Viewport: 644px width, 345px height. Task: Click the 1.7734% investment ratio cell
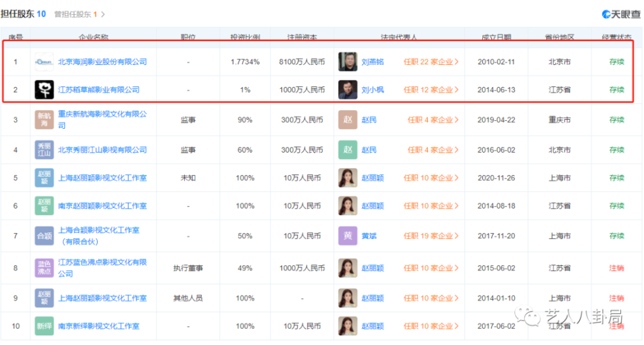[245, 62]
